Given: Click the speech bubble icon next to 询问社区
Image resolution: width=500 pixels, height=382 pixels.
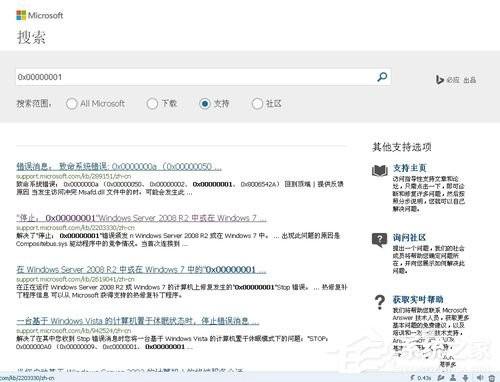Looking at the screenshot, I should coord(379,240).
